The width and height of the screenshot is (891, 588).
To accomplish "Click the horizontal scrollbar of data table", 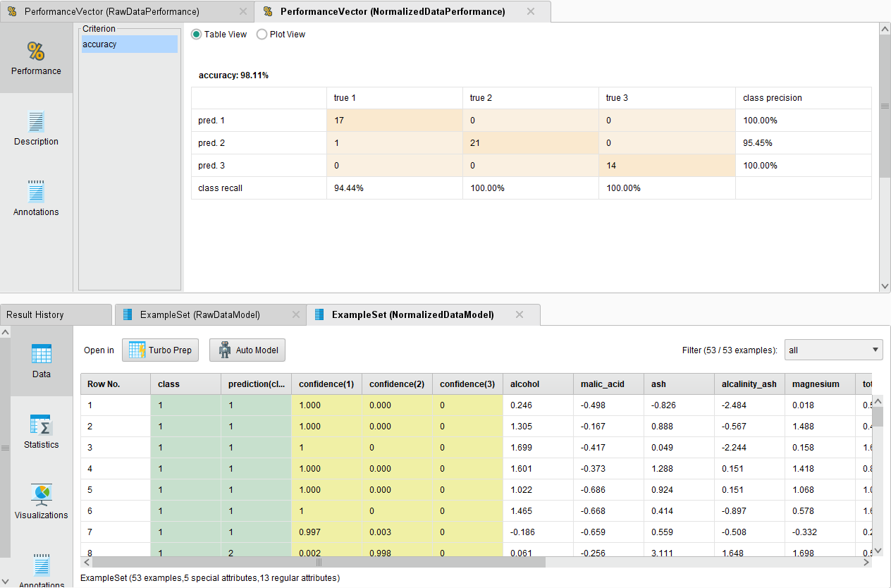I will coord(319,563).
